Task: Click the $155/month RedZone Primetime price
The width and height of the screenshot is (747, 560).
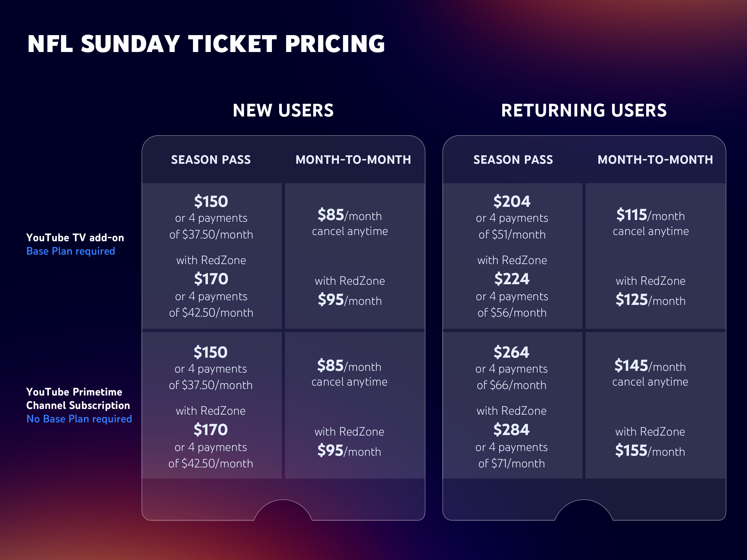Action: click(650, 451)
